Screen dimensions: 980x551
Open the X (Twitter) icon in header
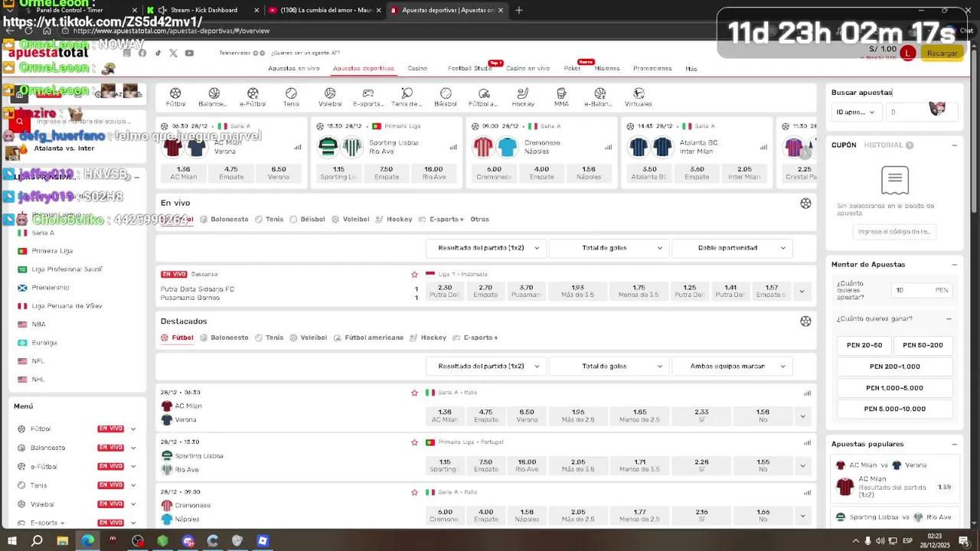click(173, 53)
